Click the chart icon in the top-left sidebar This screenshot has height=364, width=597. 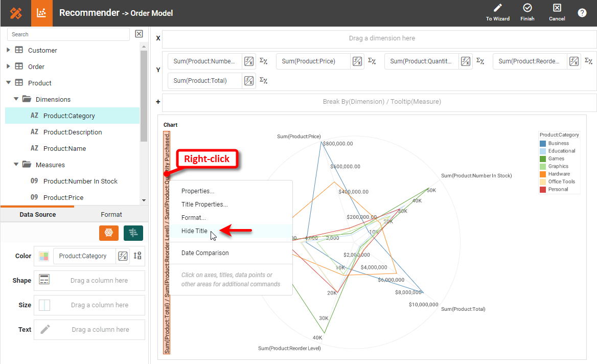click(x=41, y=12)
